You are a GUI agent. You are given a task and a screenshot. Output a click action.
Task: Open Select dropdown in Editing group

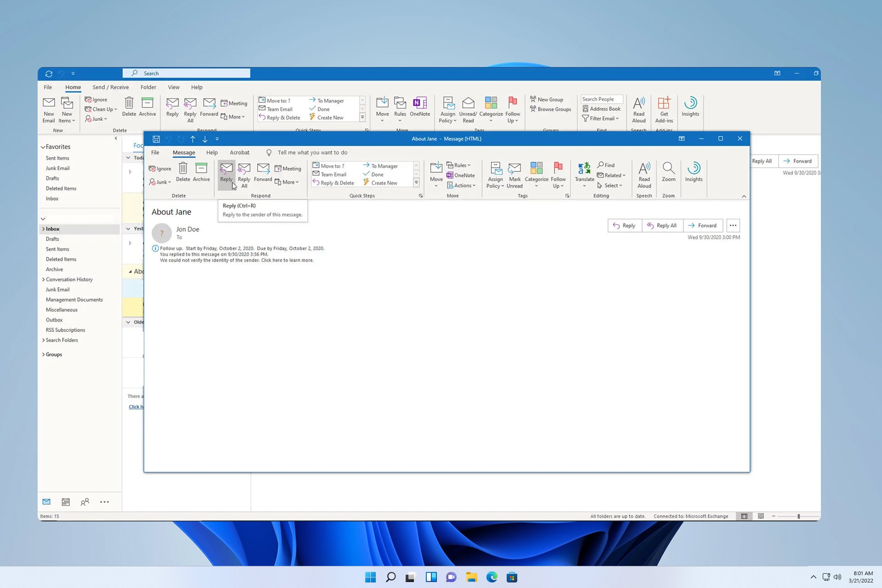coord(610,186)
